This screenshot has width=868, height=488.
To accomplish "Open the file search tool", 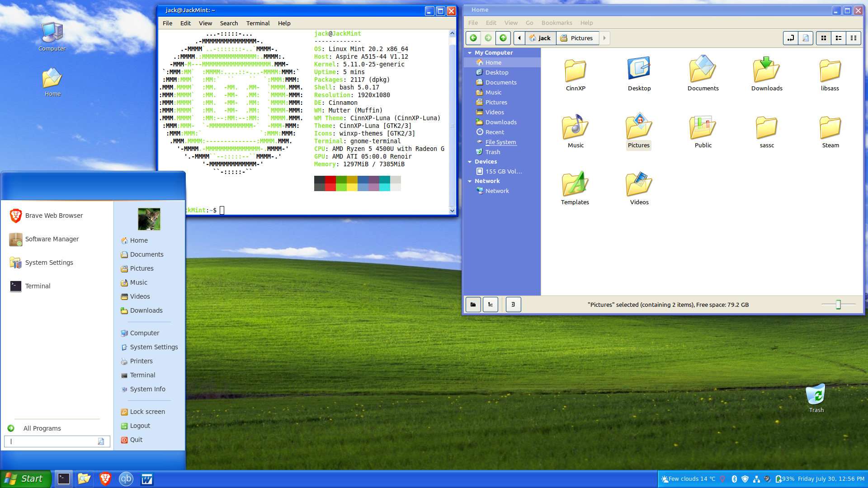I will tap(806, 38).
